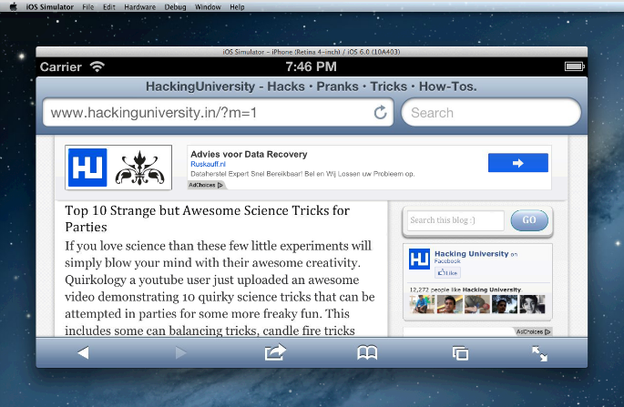Click the blue arrow ad button
The width and height of the screenshot is (624, 407).
518,163
